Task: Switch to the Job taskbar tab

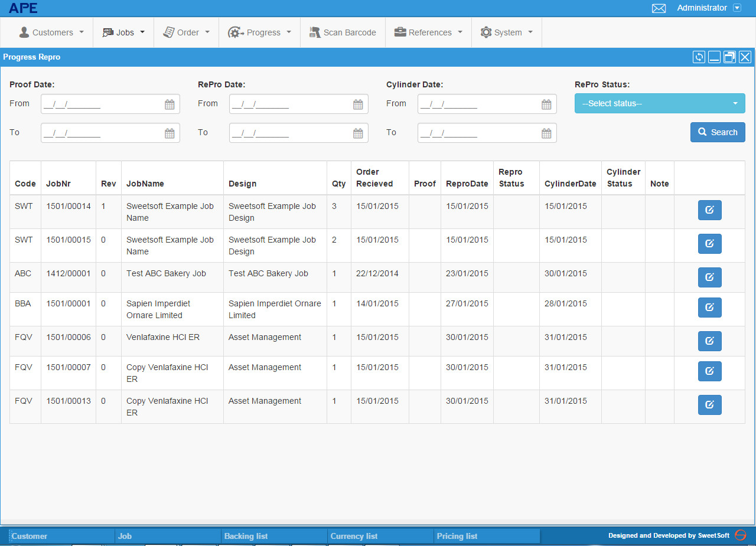Action: click(168, 536)
